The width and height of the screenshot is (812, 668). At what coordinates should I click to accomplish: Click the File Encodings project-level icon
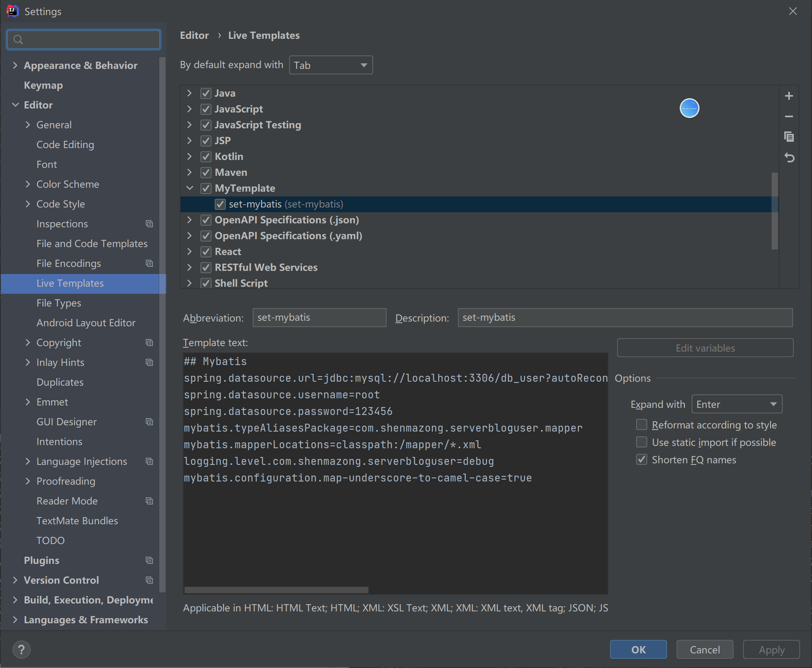pos(149,263)
